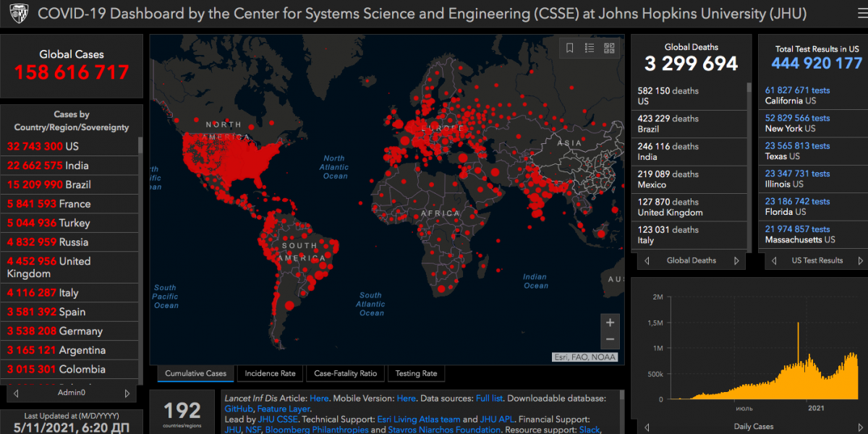
Task: Open the map bookmarks icon
Action: point(570,48)
